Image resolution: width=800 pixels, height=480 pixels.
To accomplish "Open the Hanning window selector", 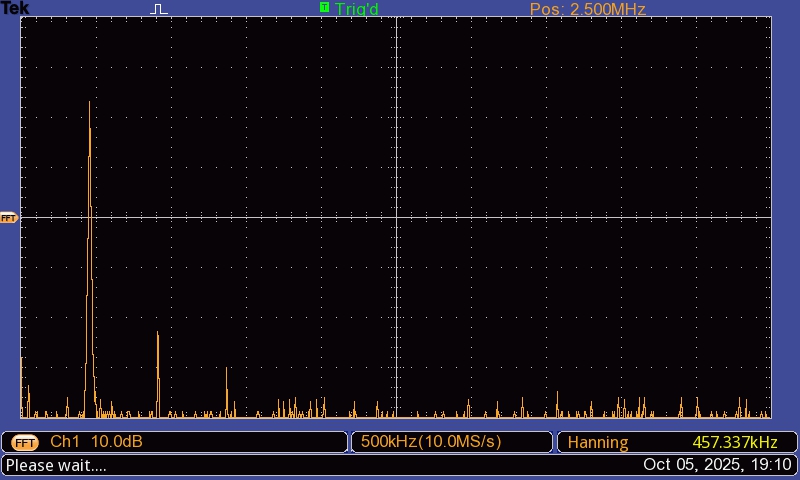I will coord(598,442).
